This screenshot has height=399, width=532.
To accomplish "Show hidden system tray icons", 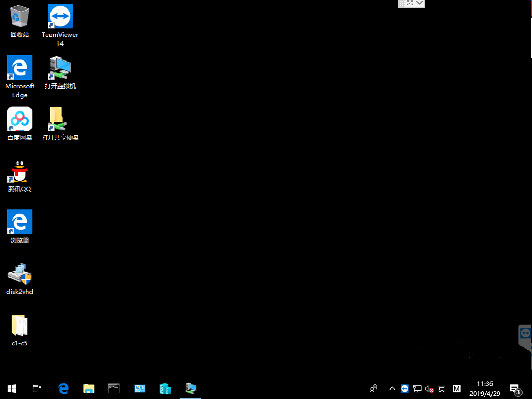I will (392, 388).
